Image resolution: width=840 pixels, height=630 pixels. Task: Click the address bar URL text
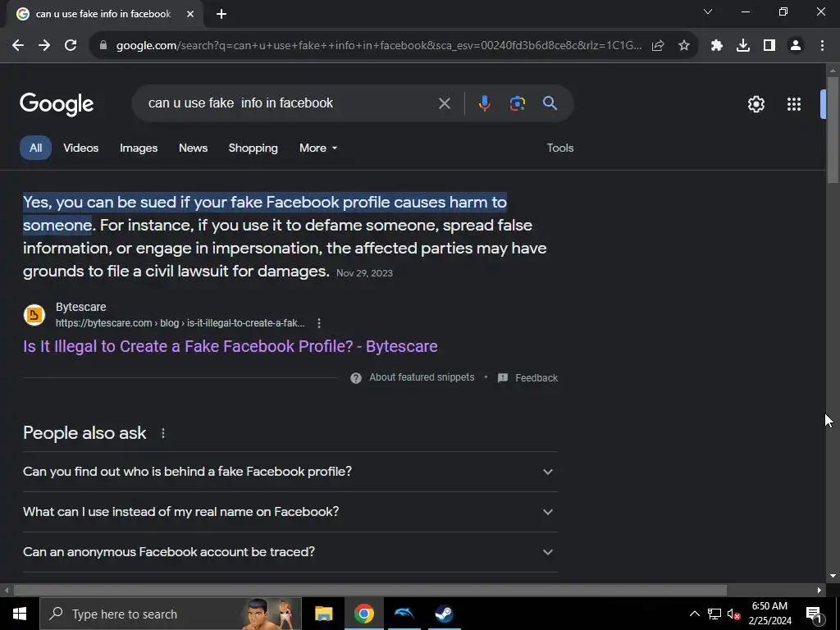[379, 46]
